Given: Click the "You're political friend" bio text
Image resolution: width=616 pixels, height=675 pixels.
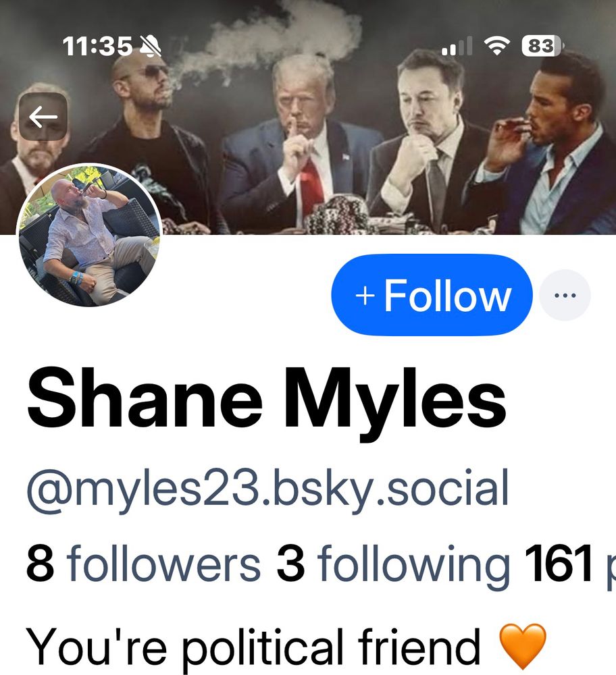Looking at the screenshot, I should point(253,648).
